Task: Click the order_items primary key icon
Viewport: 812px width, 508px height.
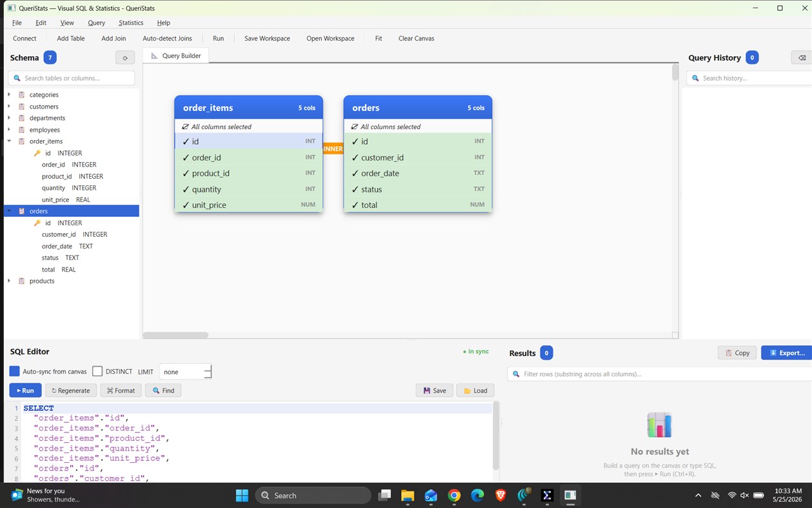Action: click(x=37, y=153)
